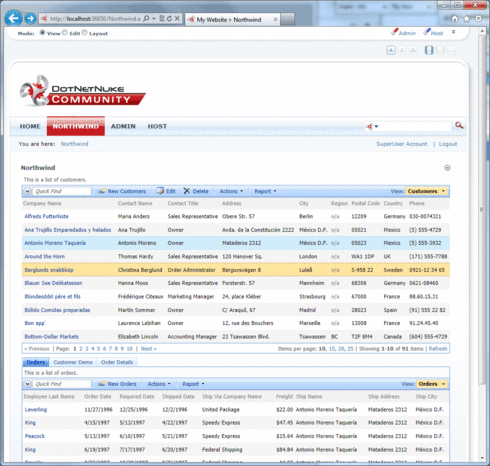Click the Refresh link in pager
Screen dimensions: 490x466
coord(438,349)
